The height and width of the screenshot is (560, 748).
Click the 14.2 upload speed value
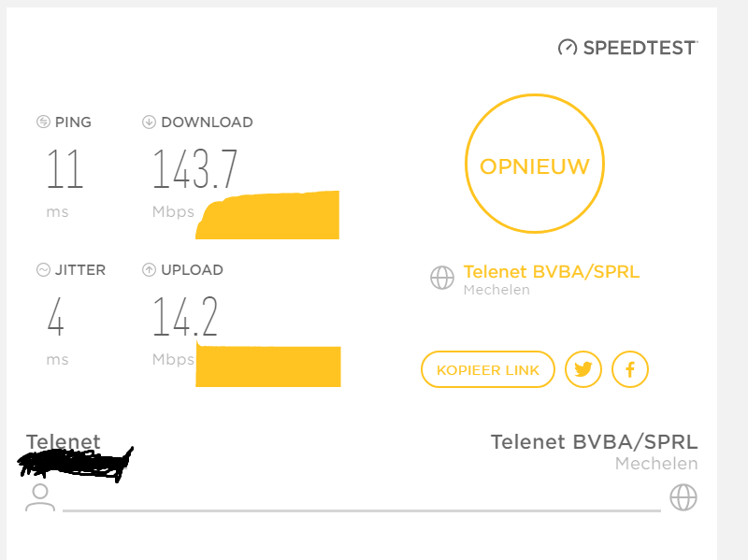pos(185,318)
